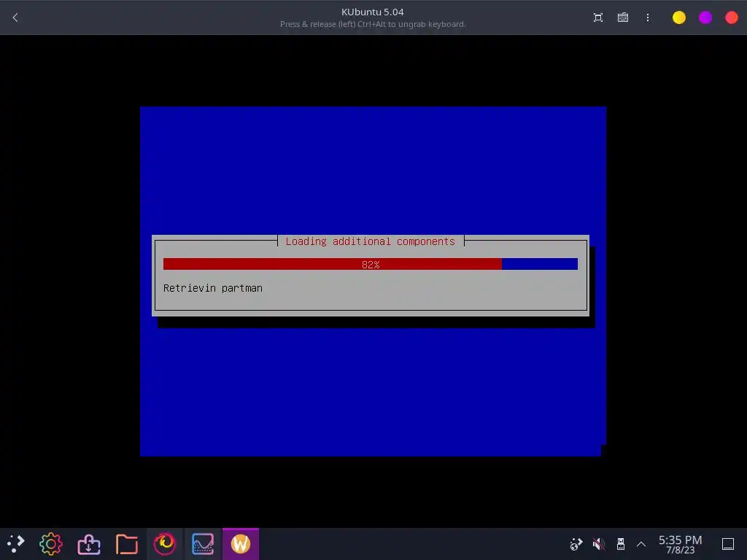Click the 'Retrievin partman' status text
Screen dimensions: 747x560
[x=212, y=288]
